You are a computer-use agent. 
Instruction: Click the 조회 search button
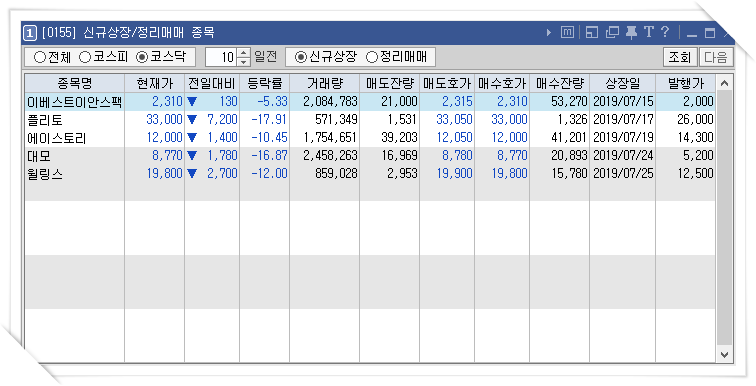680,57
